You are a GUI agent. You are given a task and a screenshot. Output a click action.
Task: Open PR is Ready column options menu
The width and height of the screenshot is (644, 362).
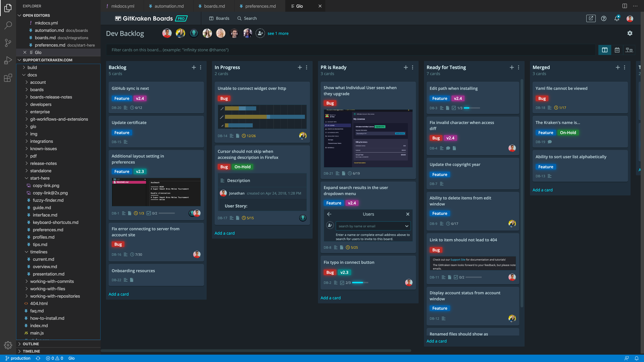point(413,67)
